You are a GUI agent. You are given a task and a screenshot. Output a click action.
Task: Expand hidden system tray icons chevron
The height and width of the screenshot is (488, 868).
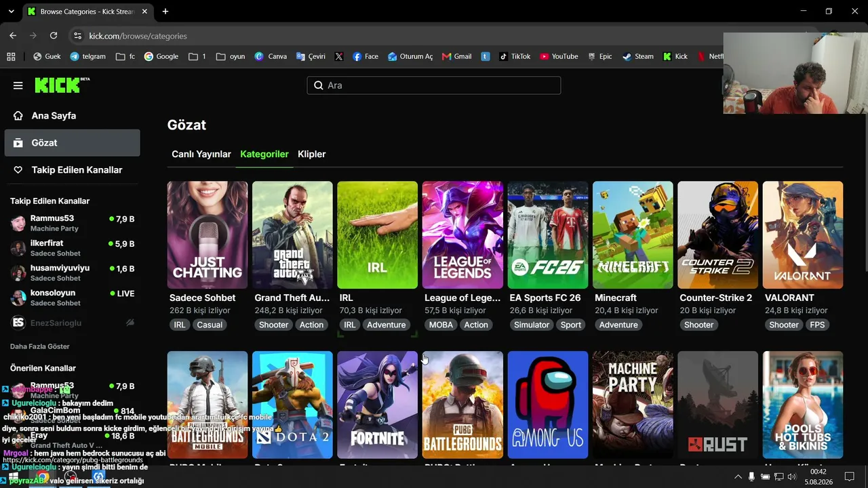738,477
